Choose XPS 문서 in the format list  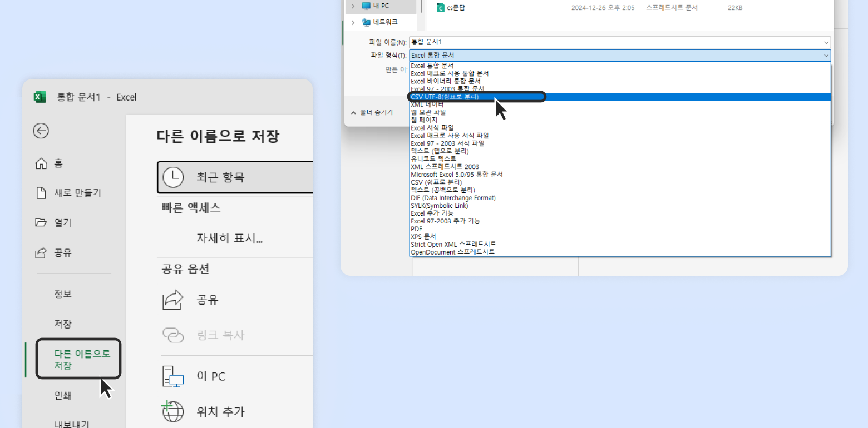point(620,237)
